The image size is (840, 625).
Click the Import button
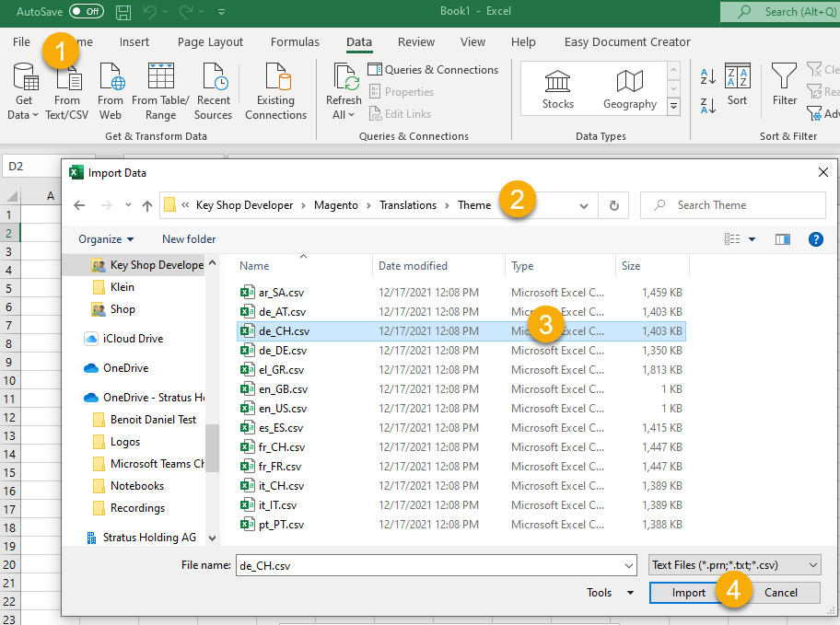(688, 593)
